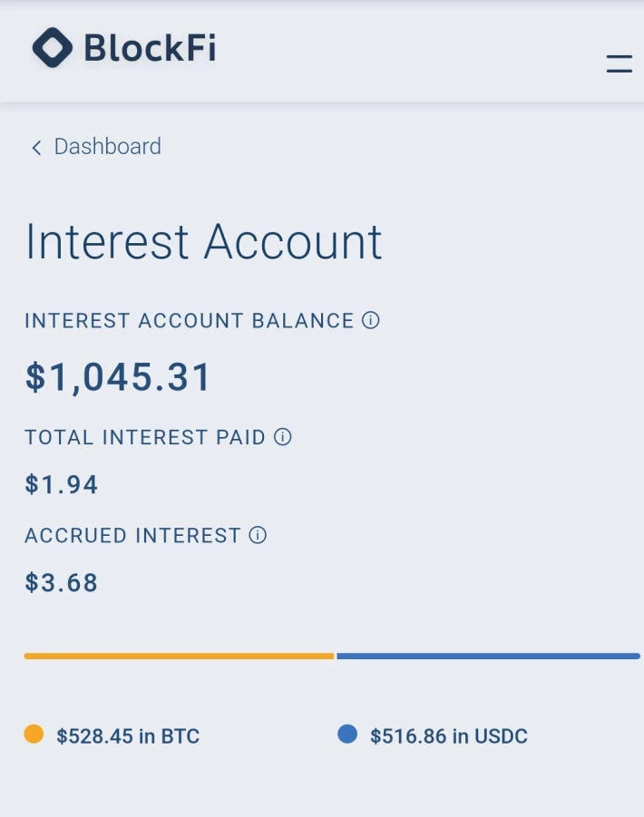644x817 pixels.
Task: Click the BlockFi wordmark text
Action: [150, 48]
